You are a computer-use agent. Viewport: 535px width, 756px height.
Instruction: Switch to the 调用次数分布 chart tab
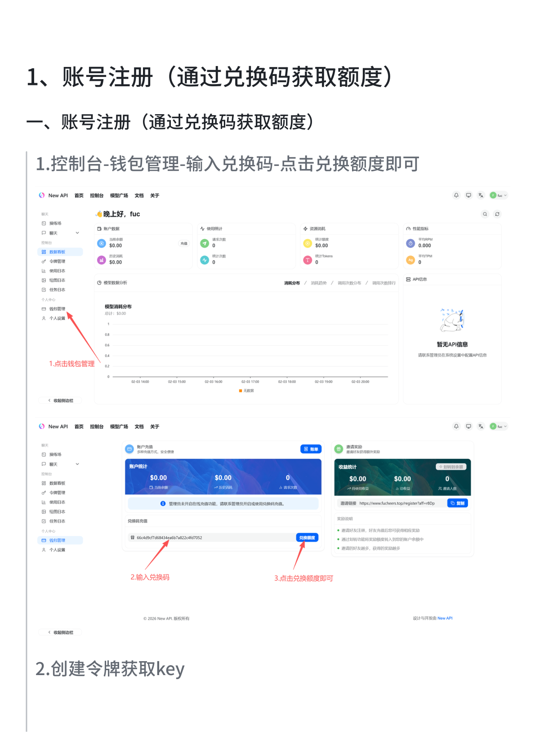349,283
